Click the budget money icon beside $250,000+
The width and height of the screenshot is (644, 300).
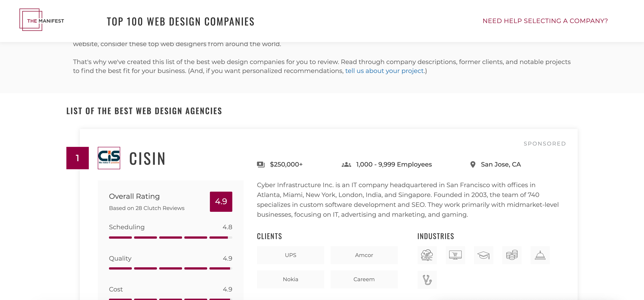tap(261, 165)
